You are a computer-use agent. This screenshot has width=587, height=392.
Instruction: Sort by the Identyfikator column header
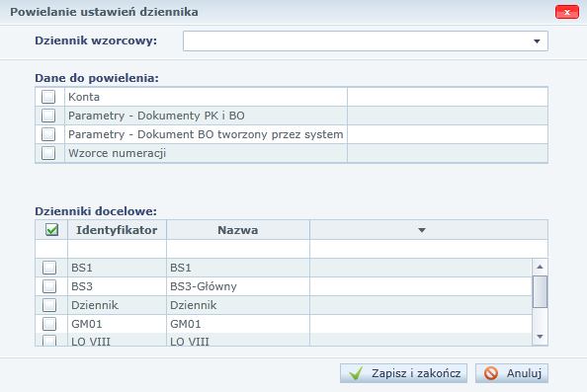(x=117, y=230)
